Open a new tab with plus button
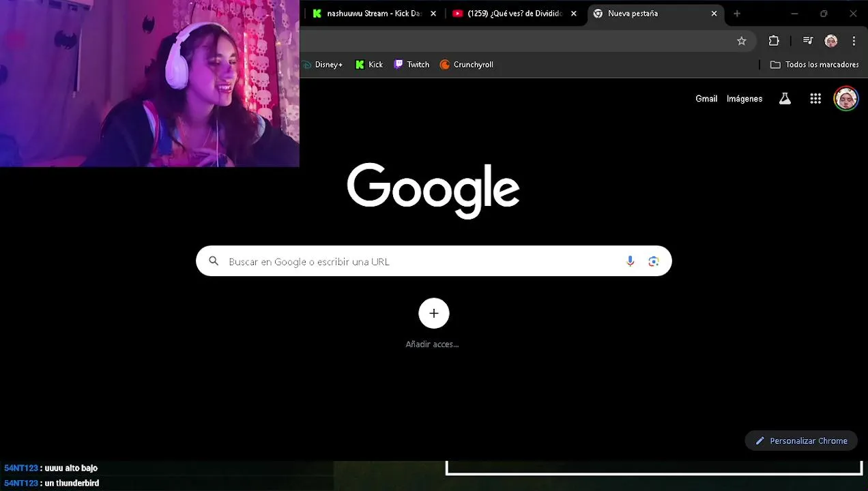The width and height of the screenshot is (868, 491). (737, 14)
